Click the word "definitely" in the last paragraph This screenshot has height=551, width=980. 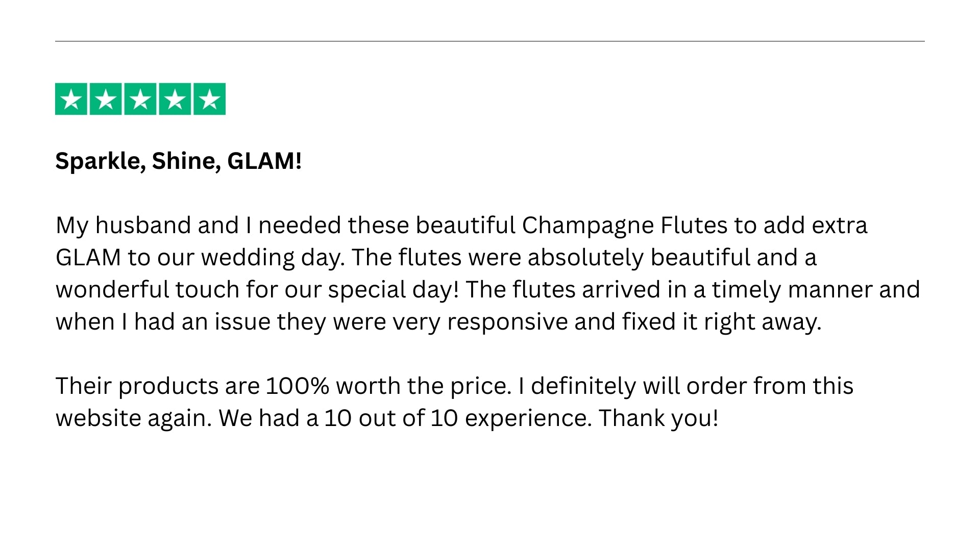click(x=583, y=386)
